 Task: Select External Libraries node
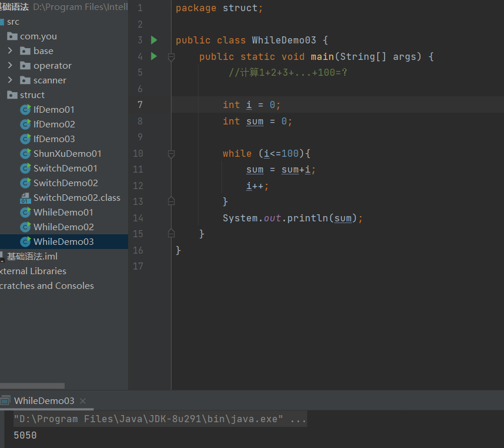coord(33,271)
